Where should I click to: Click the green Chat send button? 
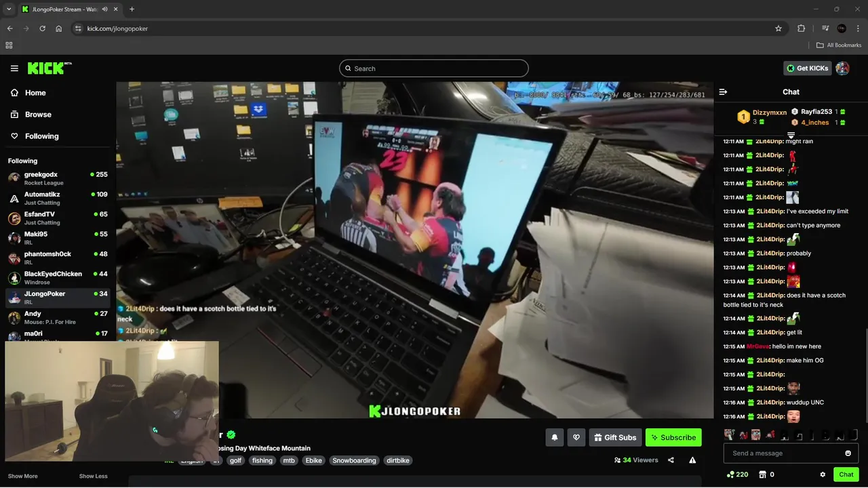[846, 474]
